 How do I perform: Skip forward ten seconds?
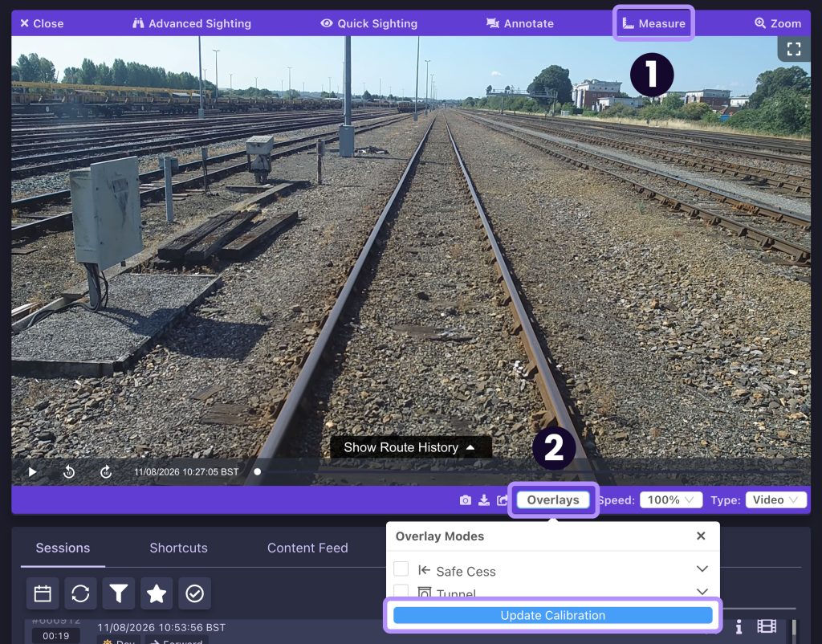click(106, 472)
